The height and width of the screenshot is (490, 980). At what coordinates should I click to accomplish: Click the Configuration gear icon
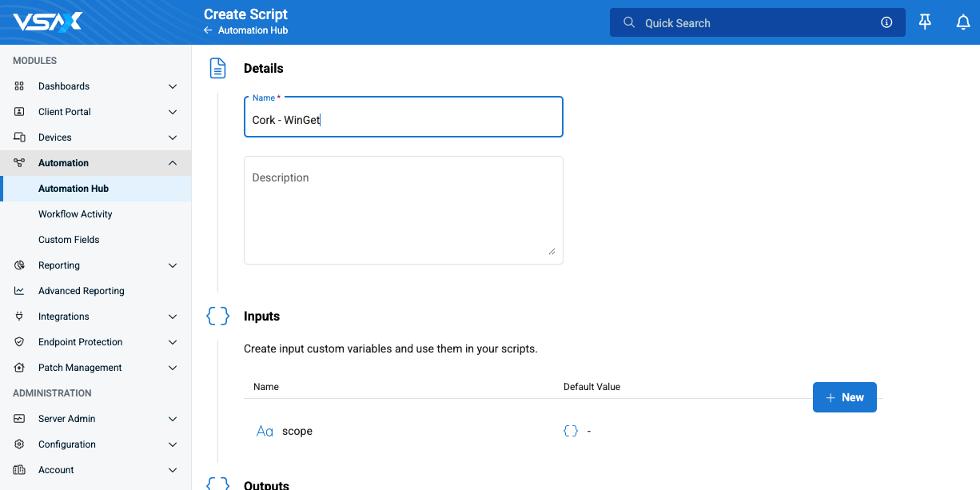[19, 444]
